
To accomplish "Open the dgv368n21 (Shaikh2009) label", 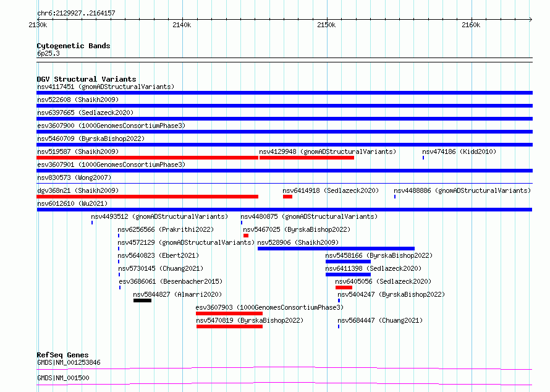I will 78,190.
